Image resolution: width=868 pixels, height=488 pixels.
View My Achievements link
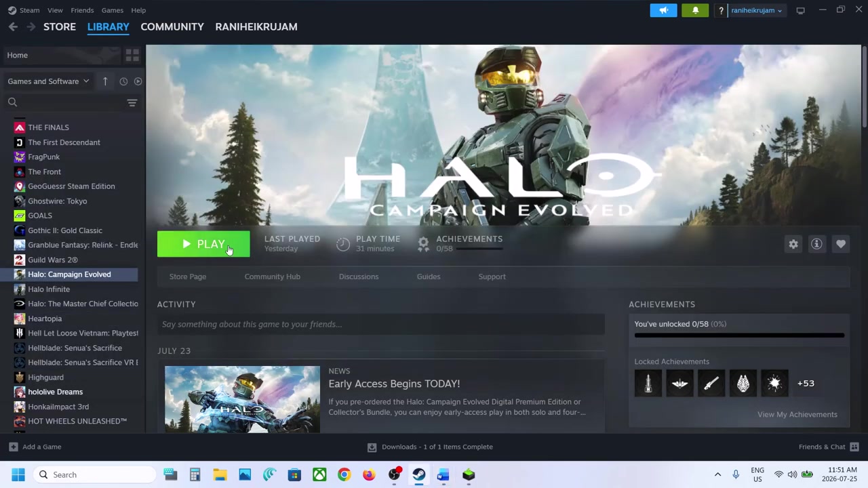(797, 414)
